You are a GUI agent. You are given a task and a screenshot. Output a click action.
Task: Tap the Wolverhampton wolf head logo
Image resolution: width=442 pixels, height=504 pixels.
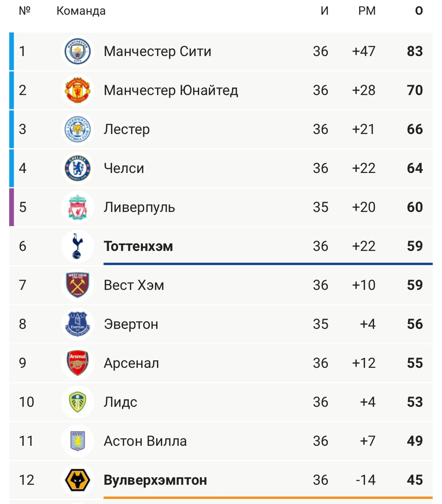pyautogui.click(x=78, y=480)
